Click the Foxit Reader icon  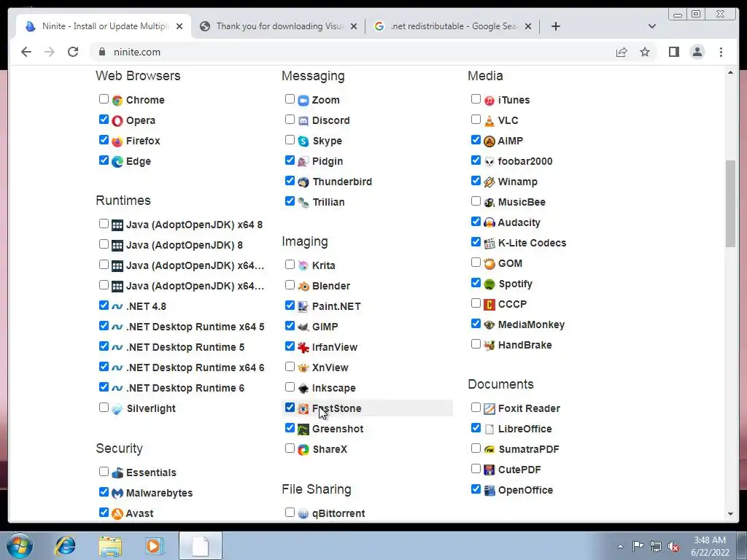(x=489, y=409)
